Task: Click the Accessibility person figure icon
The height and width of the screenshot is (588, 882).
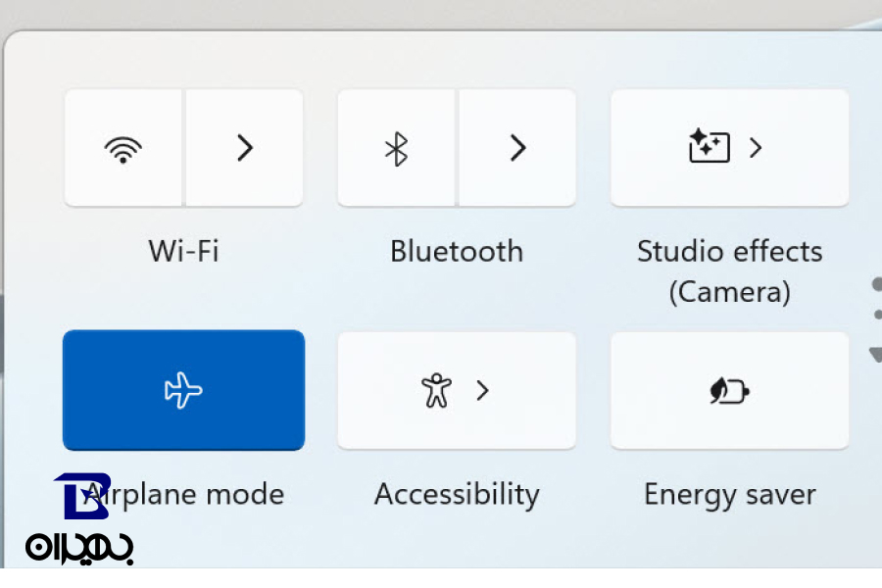Action: tap(436, 390)
